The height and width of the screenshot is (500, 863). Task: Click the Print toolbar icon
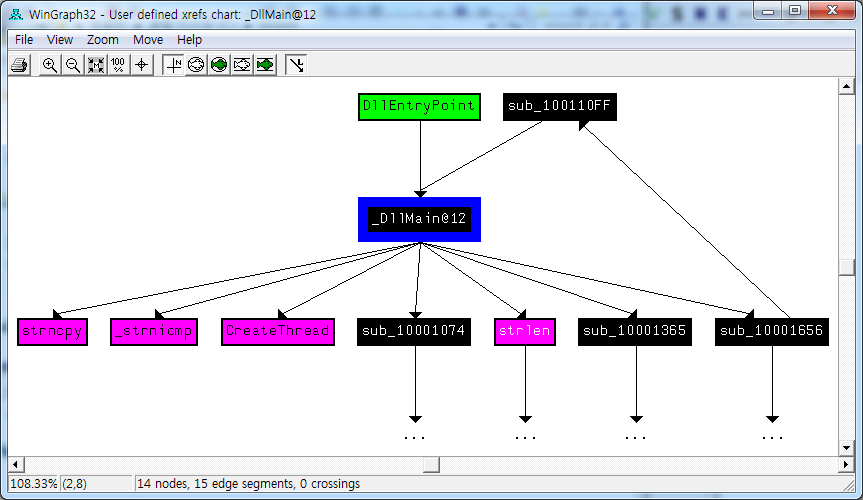[19, 65]
